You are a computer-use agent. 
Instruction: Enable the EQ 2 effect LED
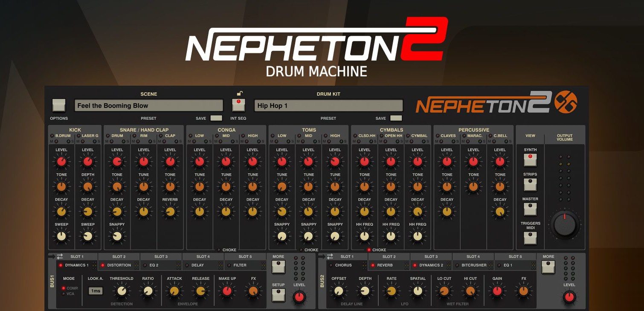145,265
